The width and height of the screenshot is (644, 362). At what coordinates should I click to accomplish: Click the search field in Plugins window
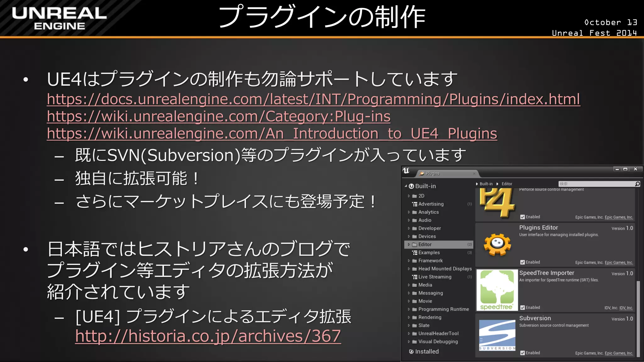(597, 184)
